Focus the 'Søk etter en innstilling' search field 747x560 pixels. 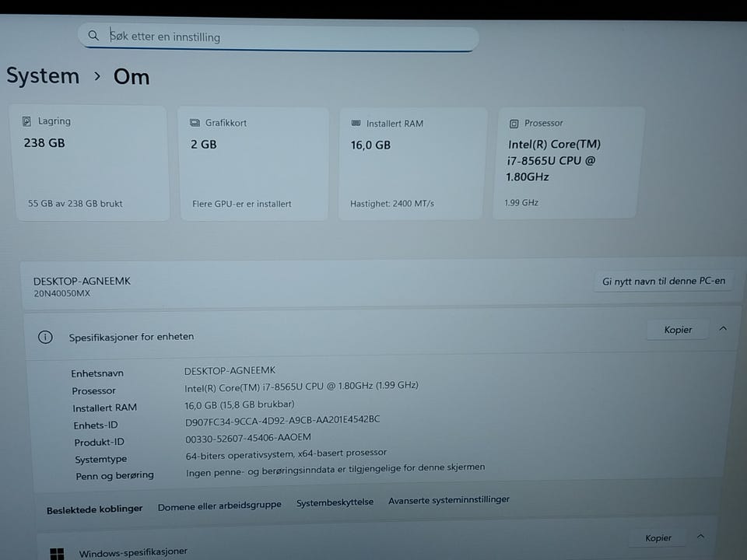279,37
